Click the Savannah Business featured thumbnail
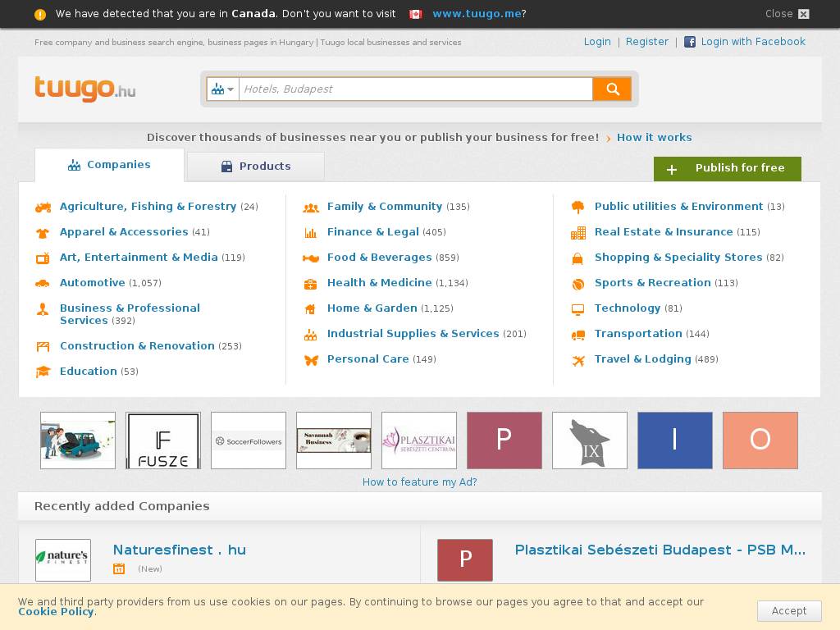The width and height of the screenshot is (840, 630). 333,441
